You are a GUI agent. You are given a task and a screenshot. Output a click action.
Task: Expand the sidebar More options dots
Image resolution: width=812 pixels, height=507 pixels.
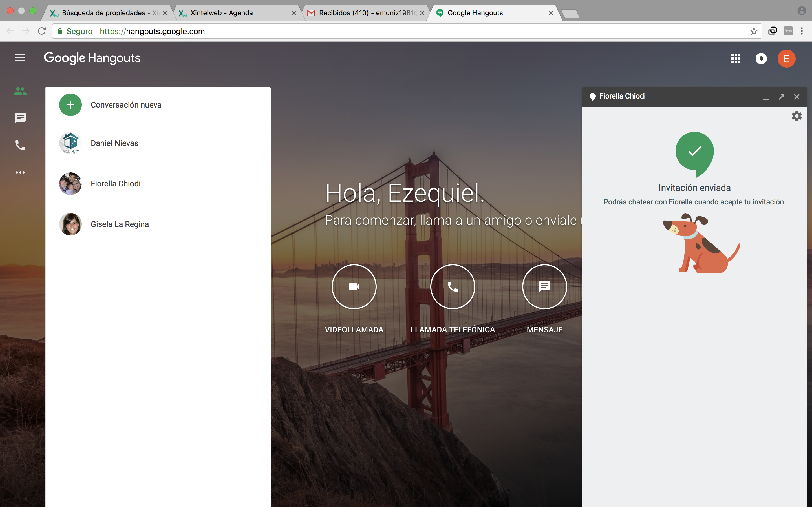click(x=20, y=172)
